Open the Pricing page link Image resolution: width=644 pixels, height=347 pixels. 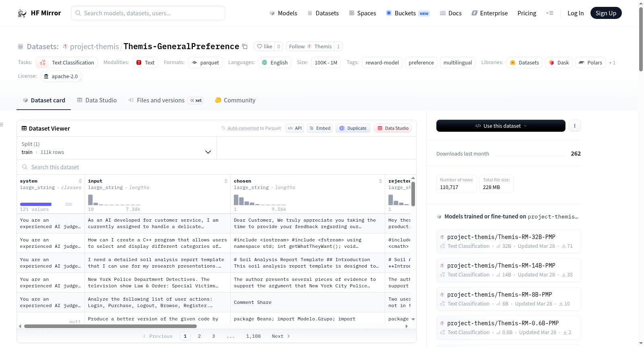[x=527, y=13]
